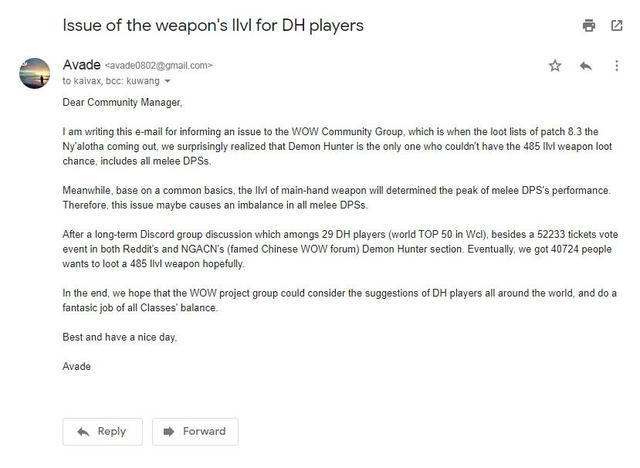Screen dimensions: 640x468
Task: Star the message from Avade
Action: [556, 66]
